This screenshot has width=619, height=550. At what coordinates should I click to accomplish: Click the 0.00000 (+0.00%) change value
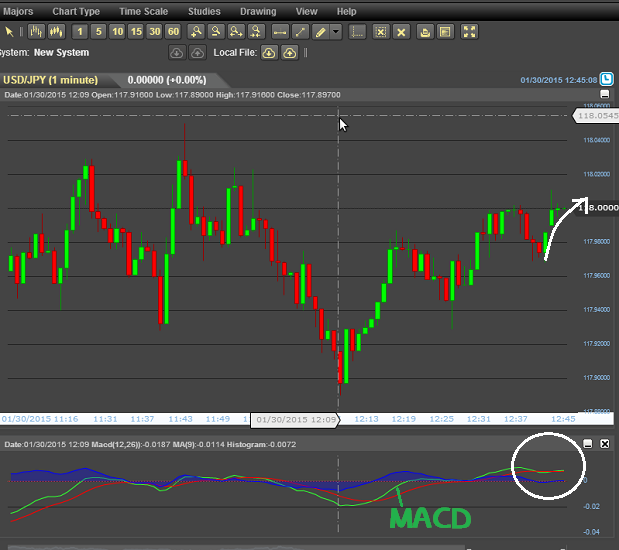pos(167,80)
